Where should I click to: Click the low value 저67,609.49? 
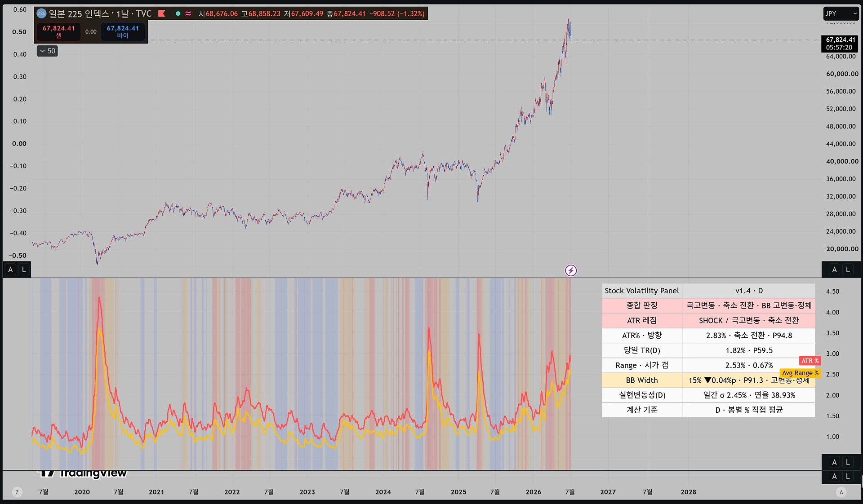tap(303, 13)
